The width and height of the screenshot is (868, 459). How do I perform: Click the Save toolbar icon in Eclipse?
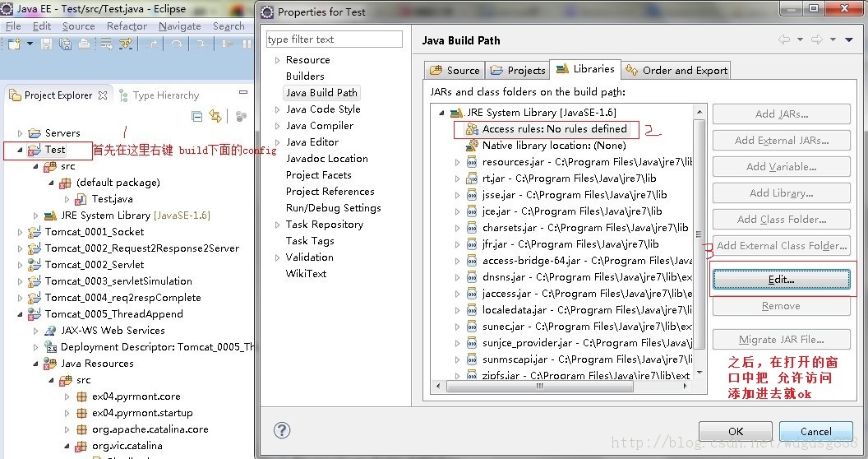tap(47, 44)
